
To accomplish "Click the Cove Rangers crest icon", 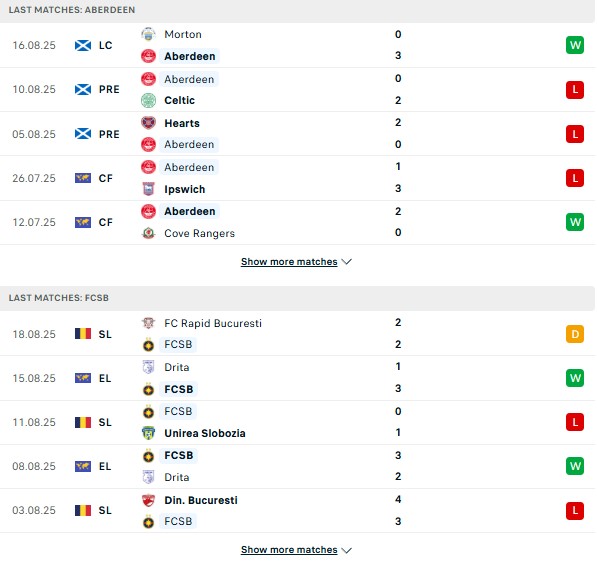I will 148,233.
